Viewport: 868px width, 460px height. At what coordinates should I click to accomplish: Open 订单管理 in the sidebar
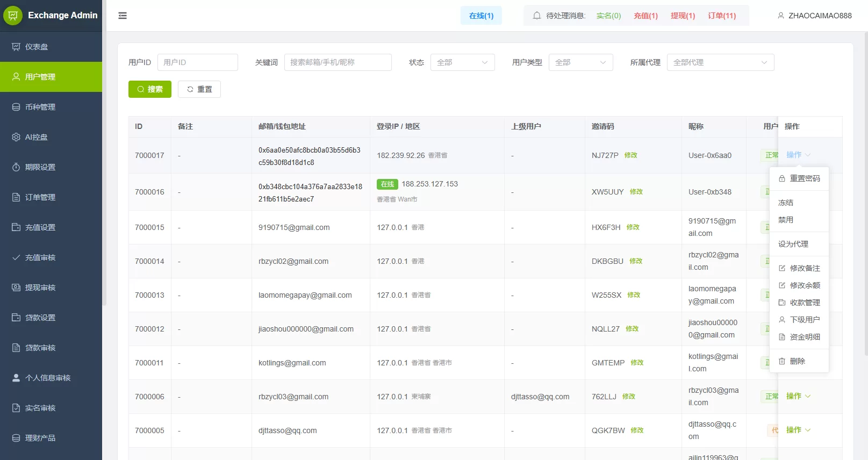pos(40,197)
